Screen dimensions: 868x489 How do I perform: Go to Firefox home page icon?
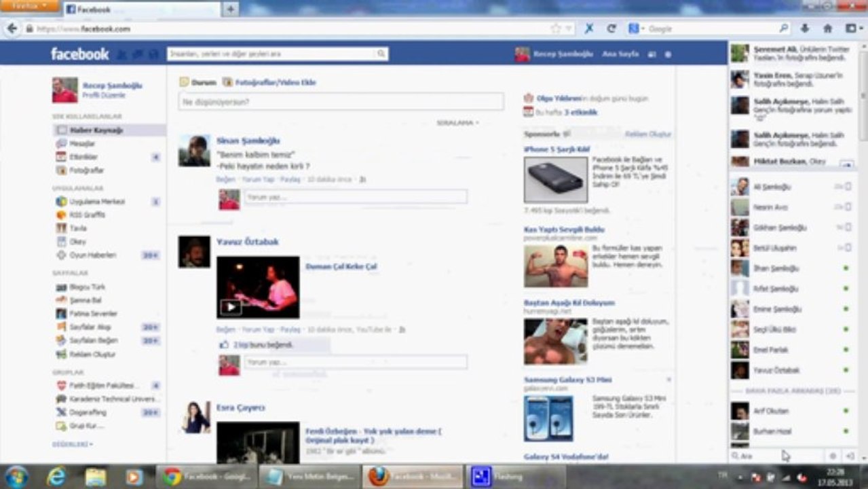tap(827, 29)
